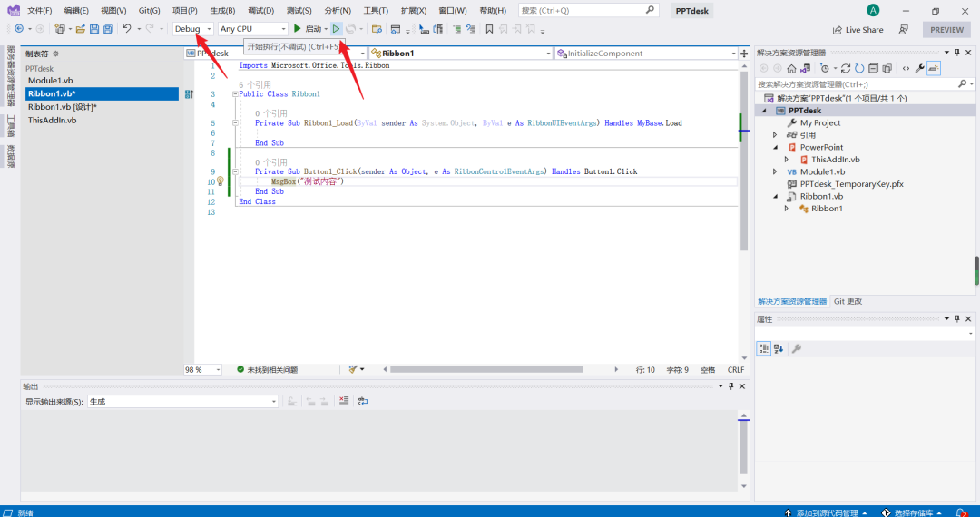
Task: Click the new project toolbar icon
Action: pos(60,29)
